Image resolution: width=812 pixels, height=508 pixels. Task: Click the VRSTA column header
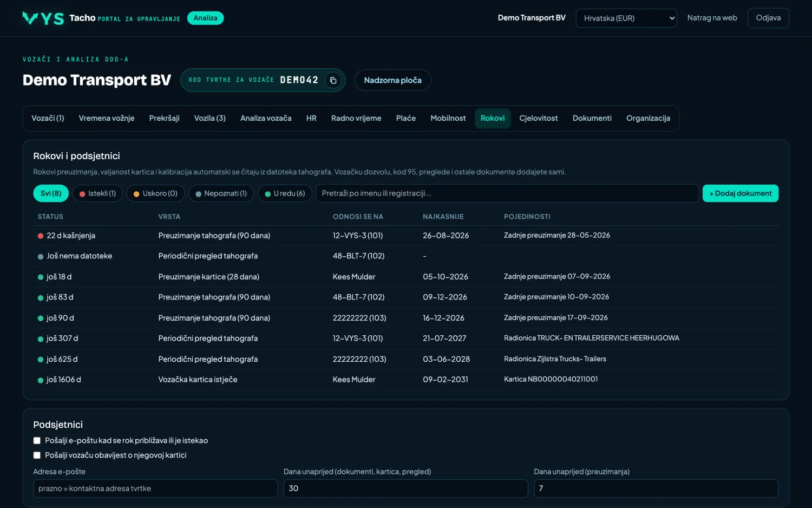[x=169, y=217]
